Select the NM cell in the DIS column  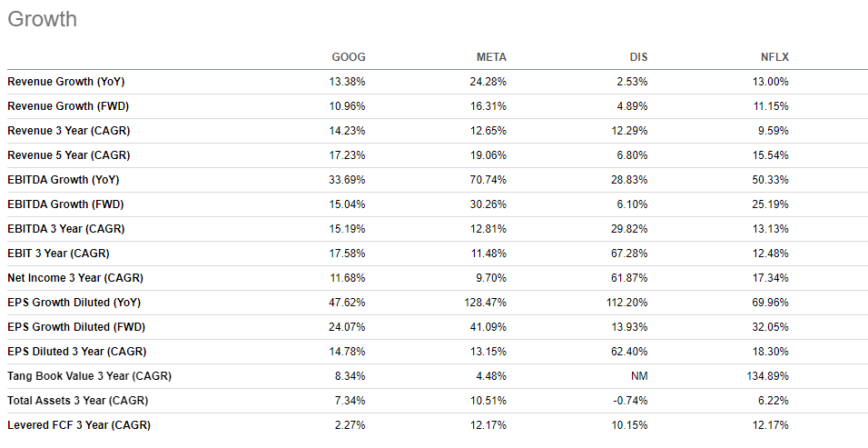637,376
